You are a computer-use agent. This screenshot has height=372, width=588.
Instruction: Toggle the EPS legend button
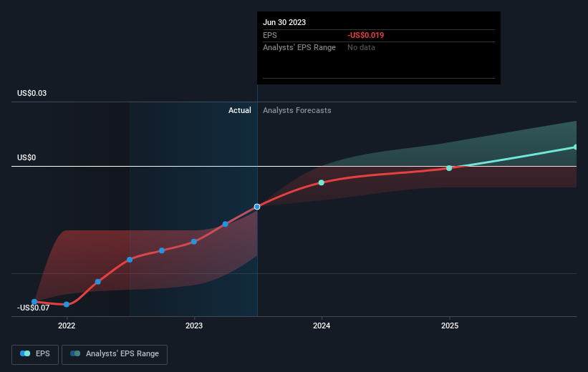(x=35, y=354)
